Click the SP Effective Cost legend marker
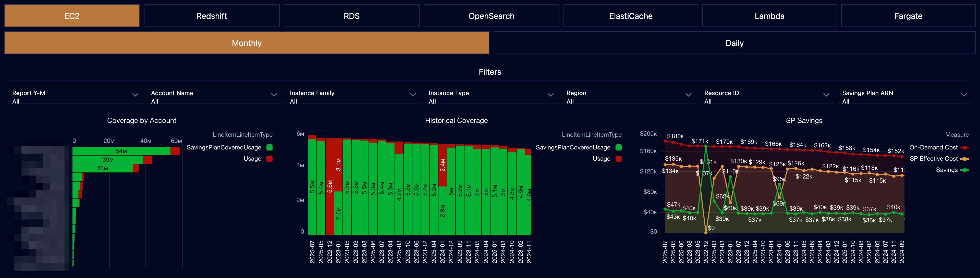The height and width of the screenshot is (278, 980). 964,159
